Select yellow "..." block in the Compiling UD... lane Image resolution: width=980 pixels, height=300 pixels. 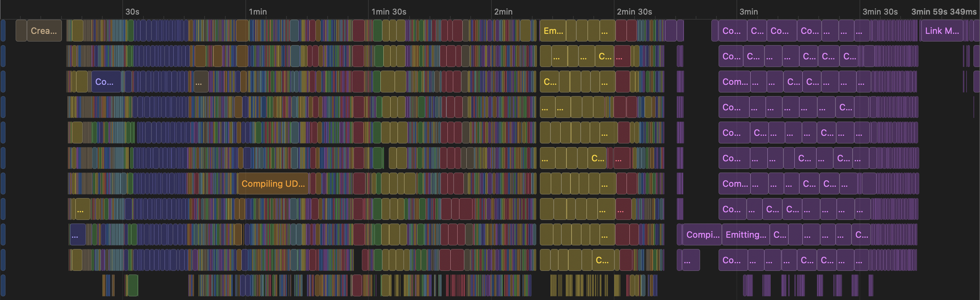(x=608, y=183)
